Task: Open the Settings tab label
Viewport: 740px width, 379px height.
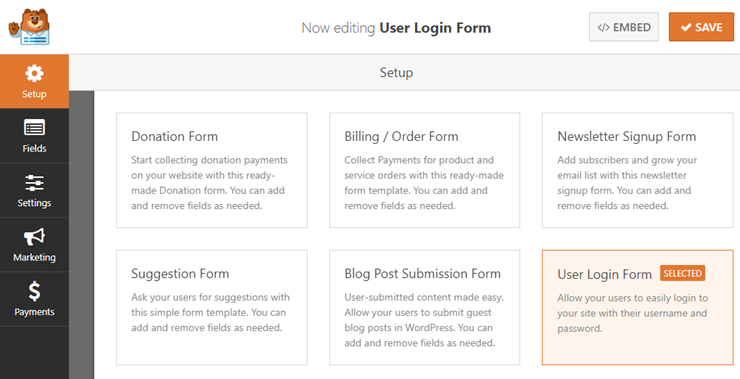Action: [34, 203]
